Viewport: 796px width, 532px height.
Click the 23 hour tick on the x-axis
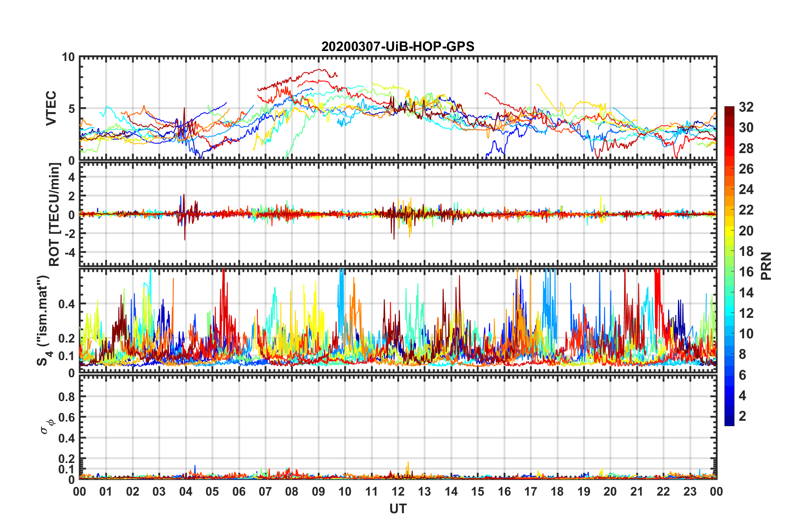point(690,491)
